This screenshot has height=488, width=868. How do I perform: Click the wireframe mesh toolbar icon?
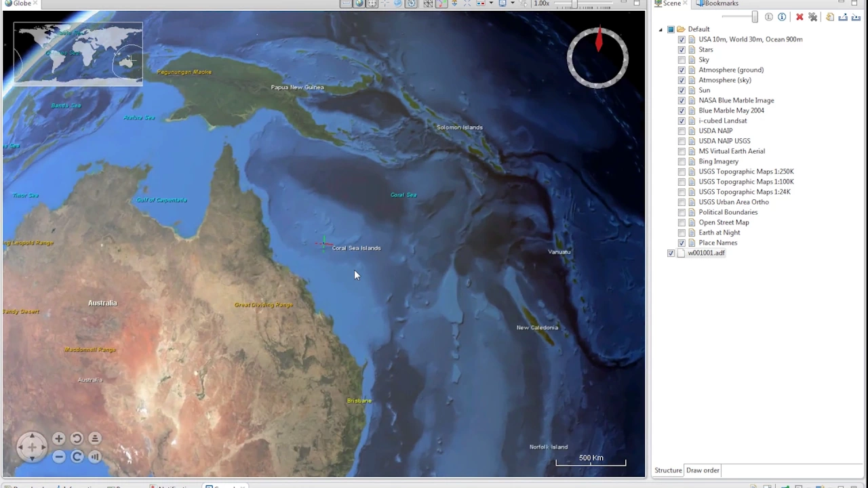(428, 3)
